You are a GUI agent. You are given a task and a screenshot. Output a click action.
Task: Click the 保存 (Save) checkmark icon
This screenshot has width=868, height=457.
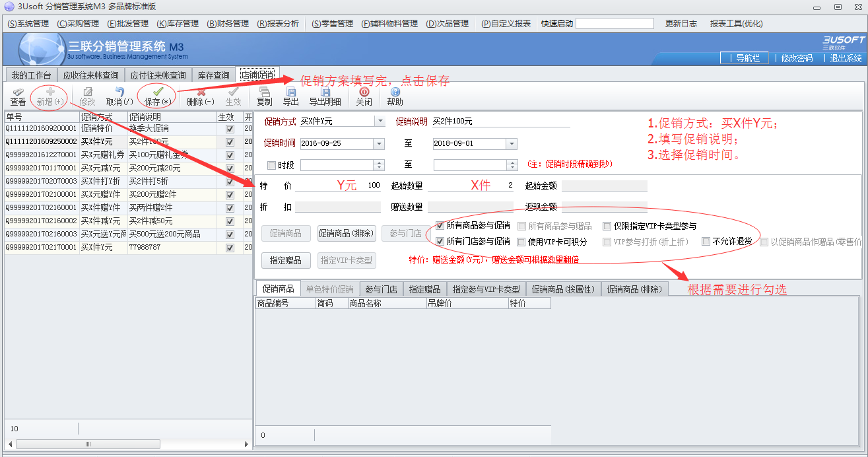tap(157, 92)
